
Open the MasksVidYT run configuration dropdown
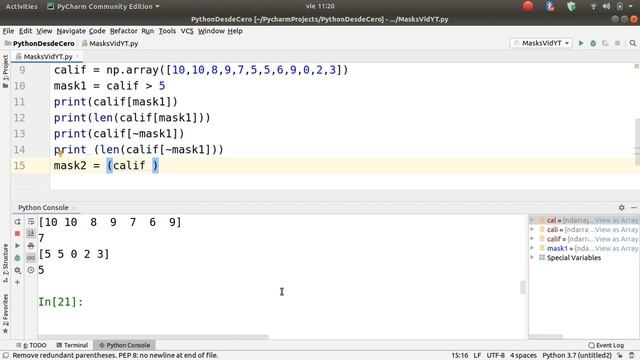[541, 43]
